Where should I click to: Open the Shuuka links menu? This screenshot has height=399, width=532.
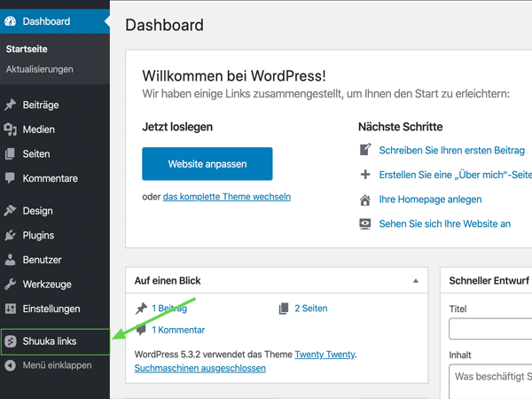55,341
